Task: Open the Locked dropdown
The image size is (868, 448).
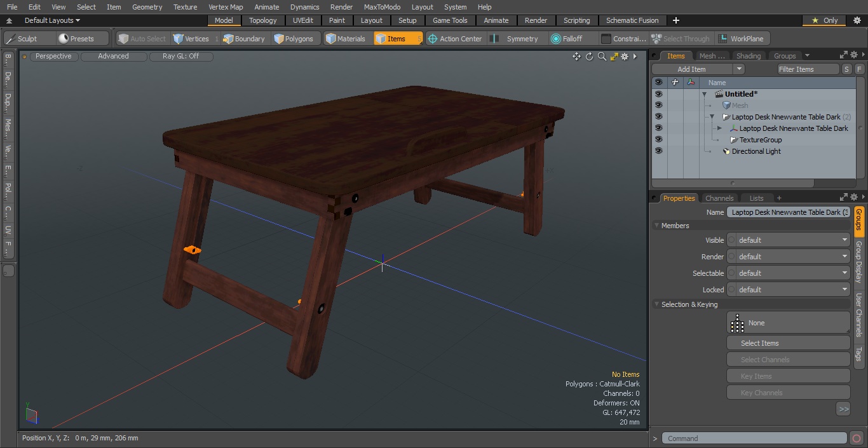Action: tap(788, 290)
